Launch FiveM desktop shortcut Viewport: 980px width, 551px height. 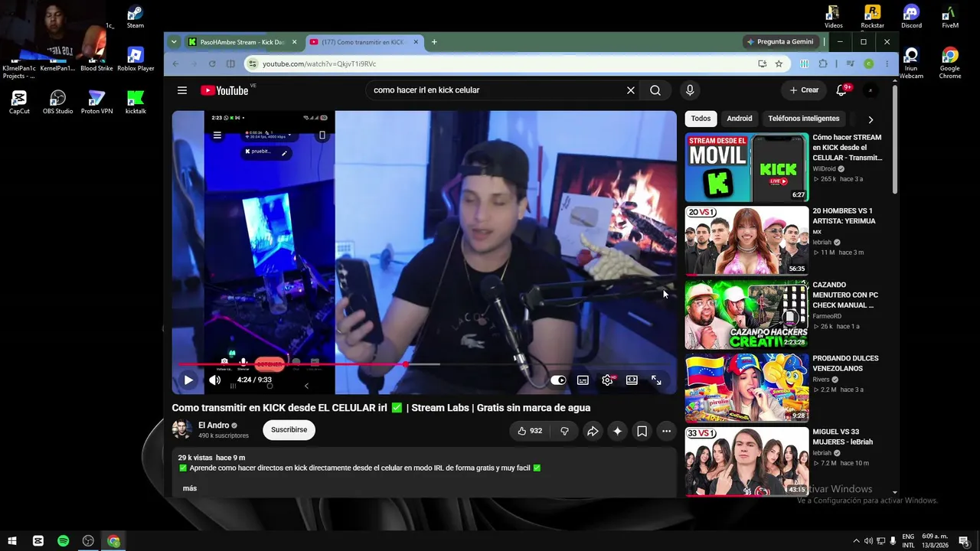coord(950,17)
